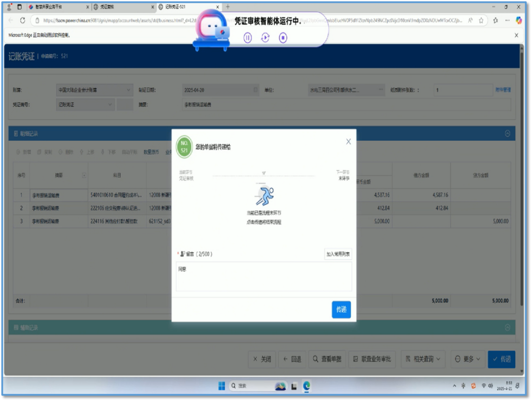Click the step-forward icon on the agent bar
The height and width of the screenshot is (401, 532).
tap(266, 37)
